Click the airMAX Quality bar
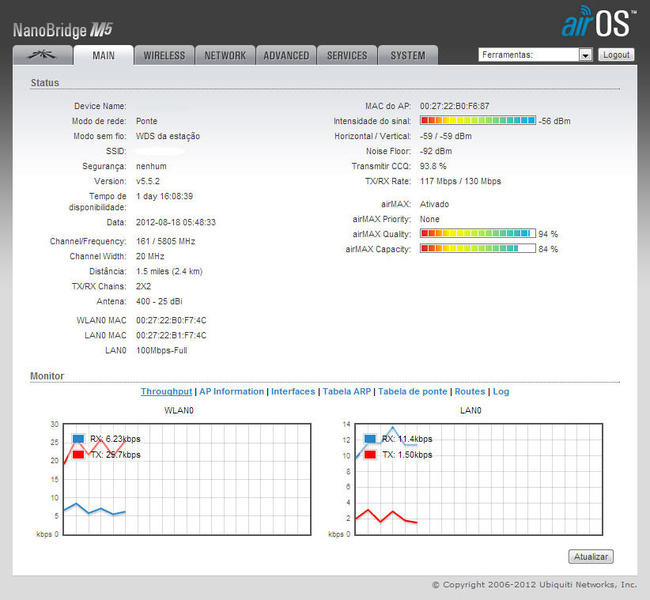 (478, 233)
